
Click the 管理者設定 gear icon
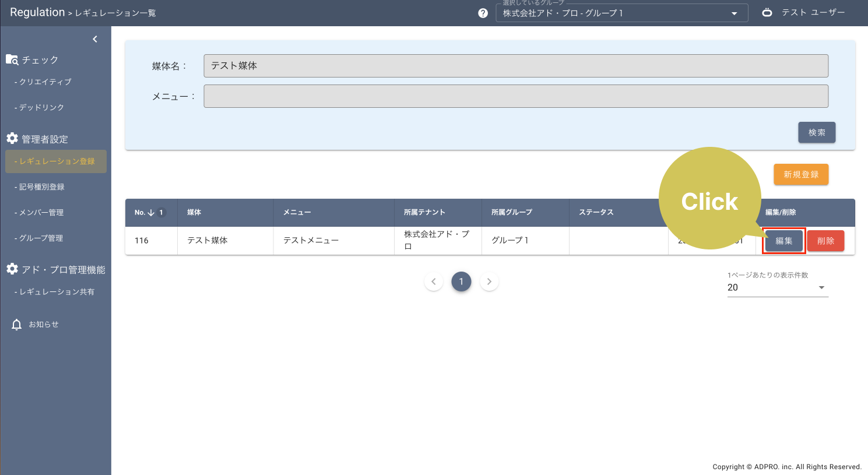[11, 139]
